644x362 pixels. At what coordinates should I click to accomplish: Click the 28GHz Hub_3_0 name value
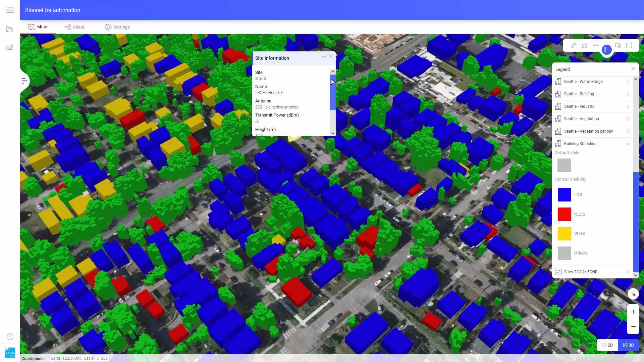click(x=269, y=93)
